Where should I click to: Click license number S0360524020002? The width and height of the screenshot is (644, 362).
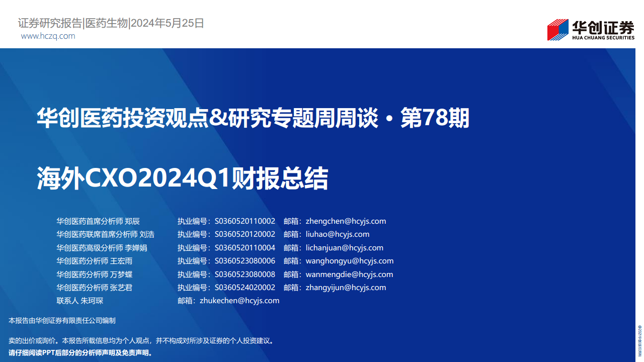click(x=245, y=288)
